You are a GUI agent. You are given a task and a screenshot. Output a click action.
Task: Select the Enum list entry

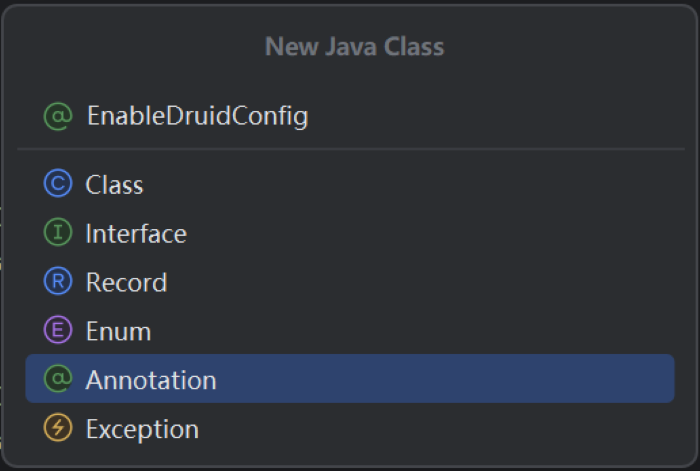coord(118,331)
